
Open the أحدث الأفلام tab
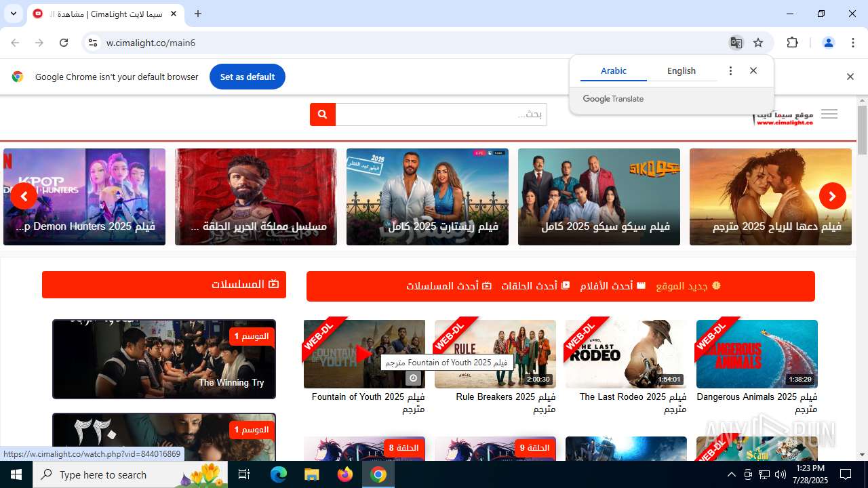613,286
